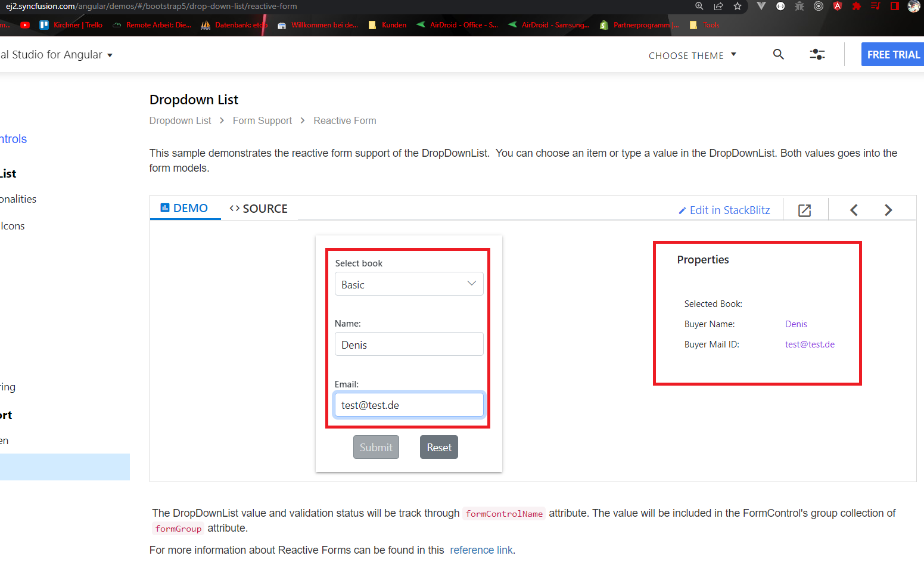Open the settings sliders icon in header
This screenshot has height=568, width=924.
(817, 54)
